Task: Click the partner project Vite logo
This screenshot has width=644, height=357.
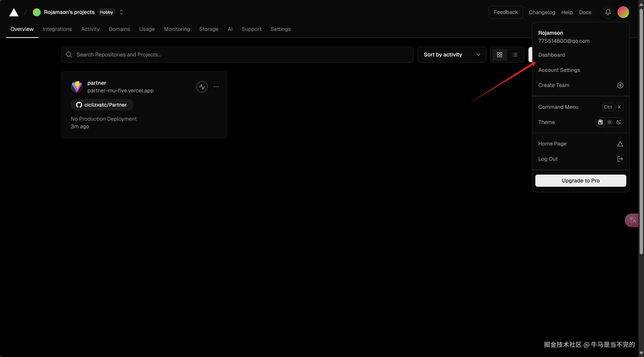Action: coord(77,87)
